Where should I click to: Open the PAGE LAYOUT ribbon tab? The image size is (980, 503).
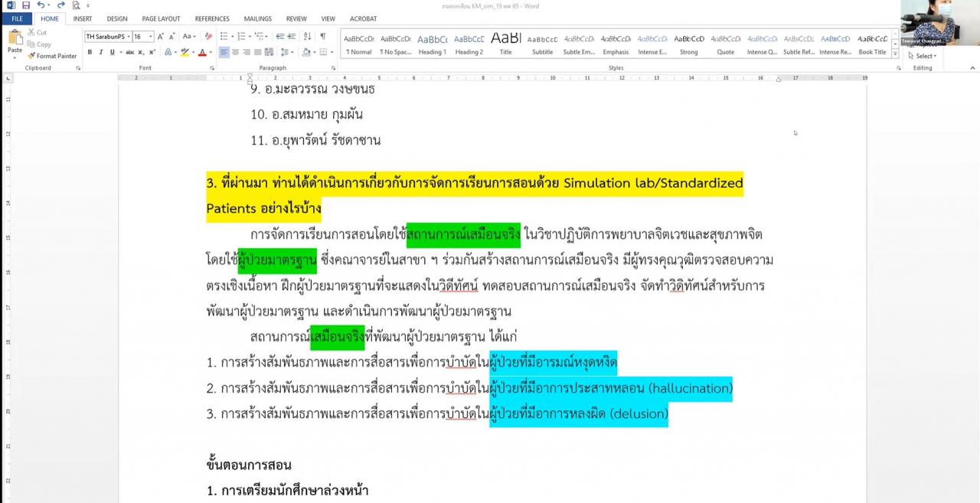click(161, 18)
